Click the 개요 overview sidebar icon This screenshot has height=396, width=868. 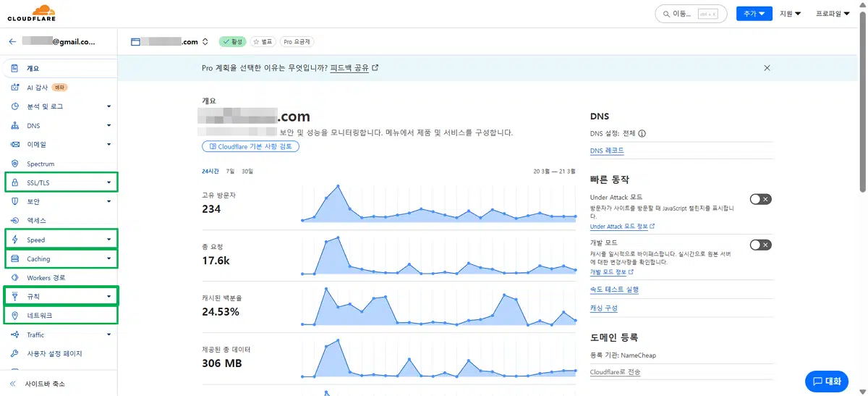[x=14, y=68]
